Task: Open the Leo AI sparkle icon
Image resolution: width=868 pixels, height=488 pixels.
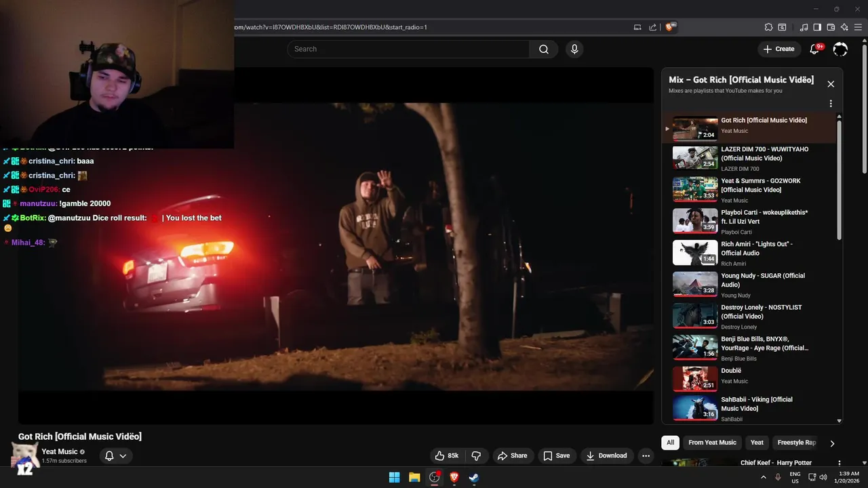Action: 844,27
